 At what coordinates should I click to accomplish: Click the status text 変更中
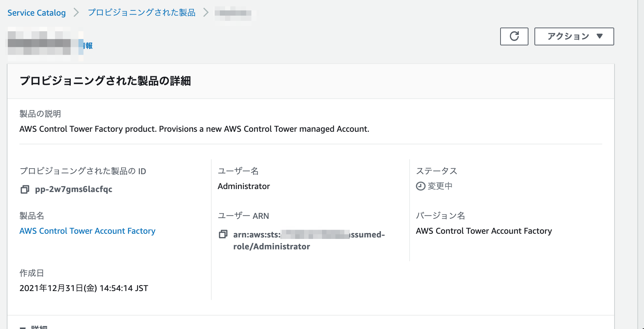(x=440, y=186)
